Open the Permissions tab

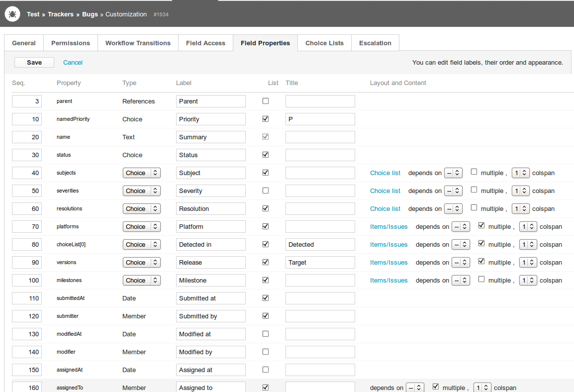coord(71,43)
